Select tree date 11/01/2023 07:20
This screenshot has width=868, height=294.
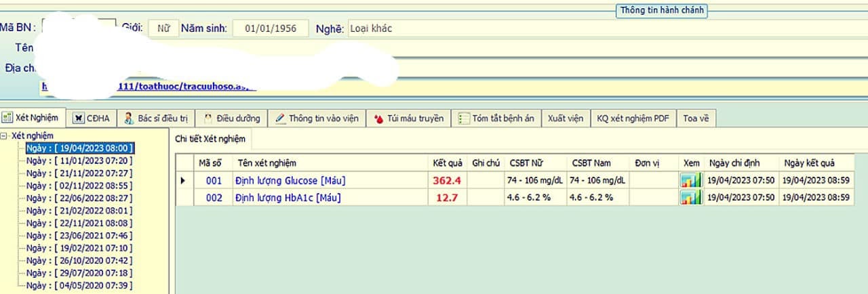[x=79, y=161]
